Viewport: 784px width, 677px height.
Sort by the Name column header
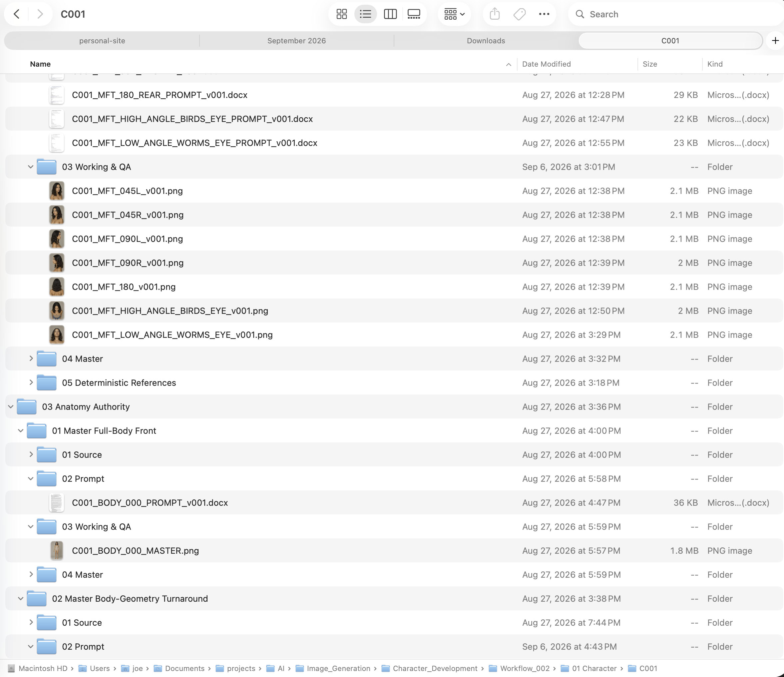(x=40, y=64)
